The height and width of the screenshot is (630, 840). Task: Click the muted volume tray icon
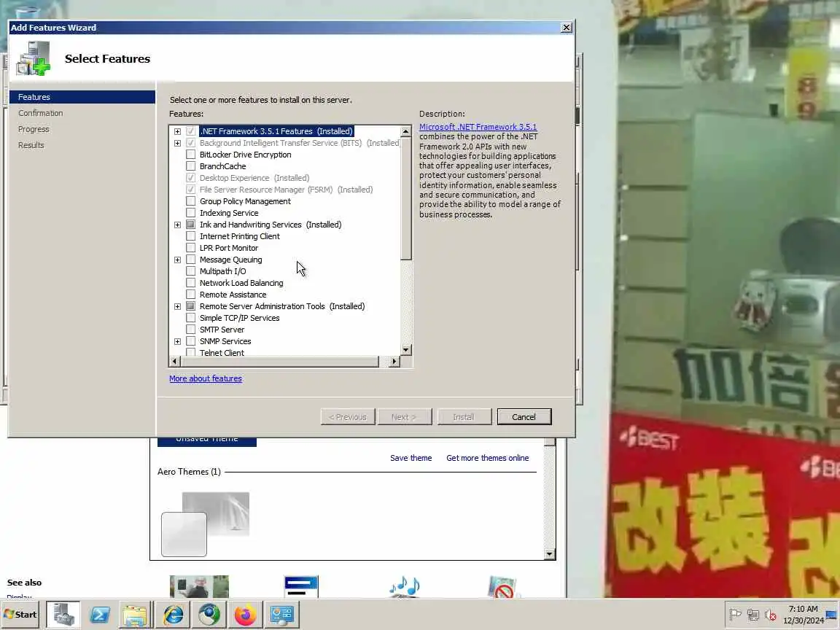click(x=770, y=615)
